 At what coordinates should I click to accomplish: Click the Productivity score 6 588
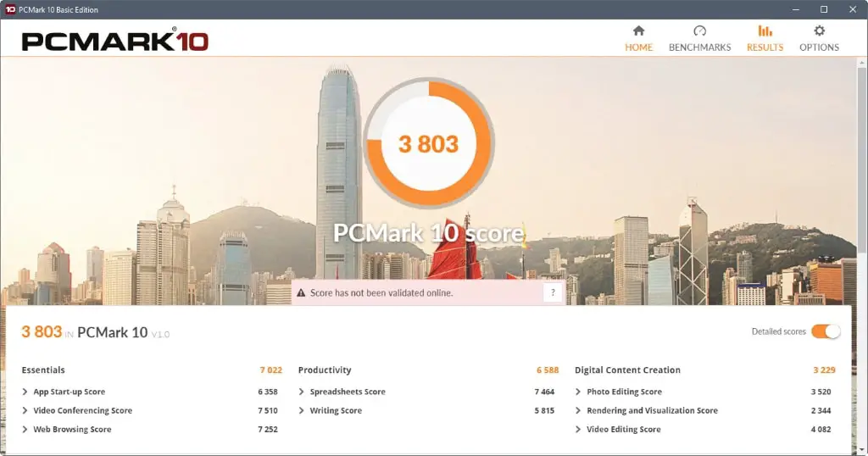[x=548, y=370]
